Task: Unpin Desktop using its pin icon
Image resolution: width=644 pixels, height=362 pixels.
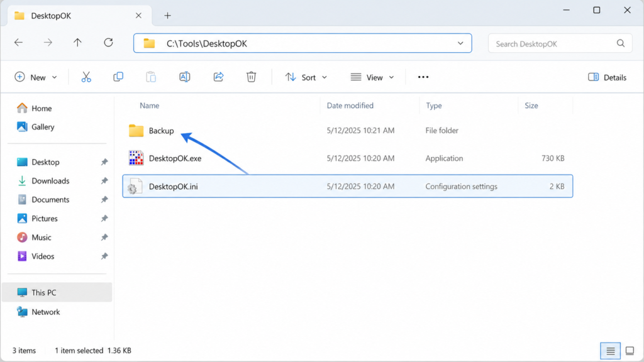Action: click(104, 162)
